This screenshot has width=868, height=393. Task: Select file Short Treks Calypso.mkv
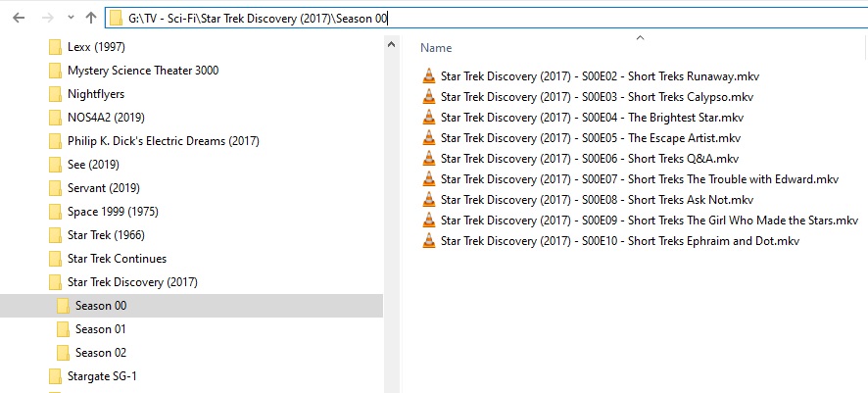pyautogui.click(x=597, y=97)
